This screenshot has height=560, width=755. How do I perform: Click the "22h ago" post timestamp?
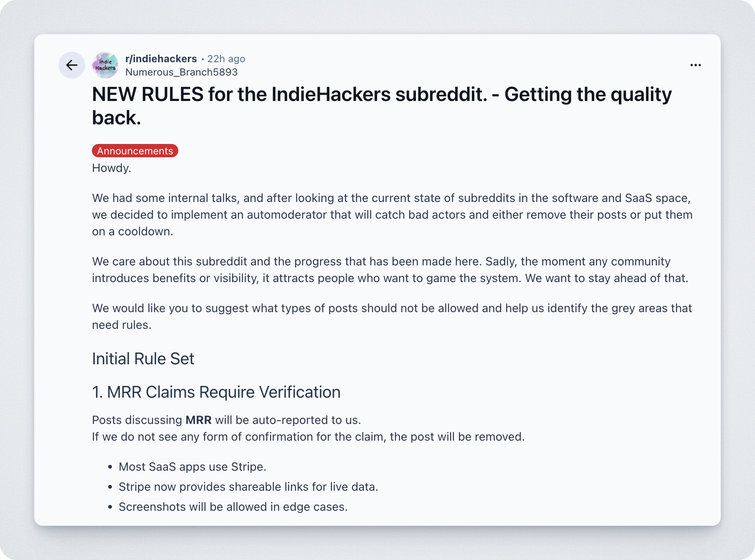(226, 59)
